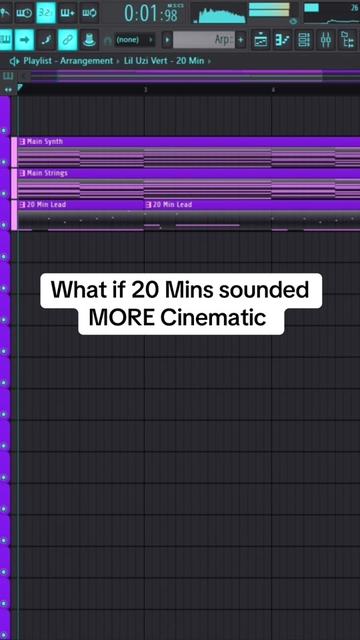This screenshot has width=360, height=640.
Task: Open first 20 Min Lead clip menu icon
Action: pos(22,204)
